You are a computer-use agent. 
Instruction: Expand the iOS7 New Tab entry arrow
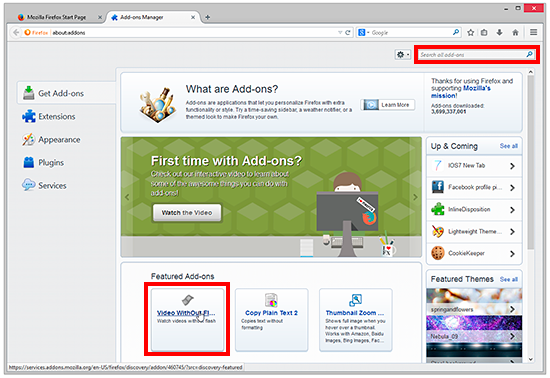tap(512, 166)
